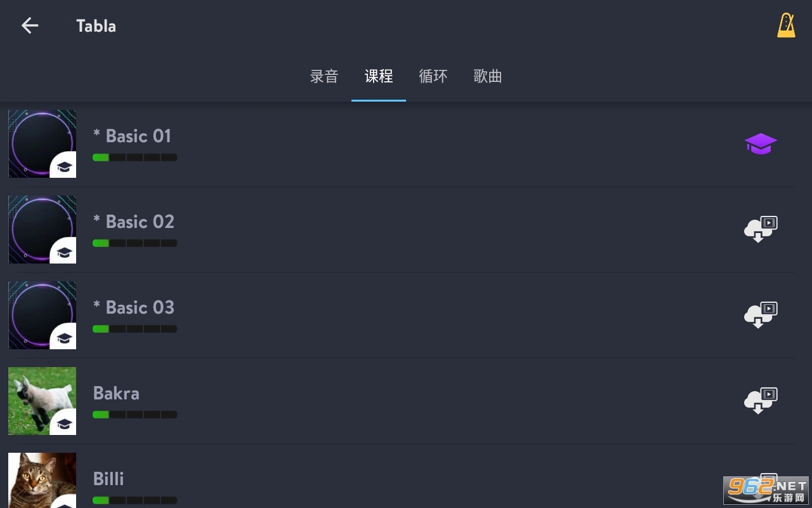The height and width of the screenshot is (508, 812).
Task: Go back using the arrow in the top-left corner
Action: [30, 25]
